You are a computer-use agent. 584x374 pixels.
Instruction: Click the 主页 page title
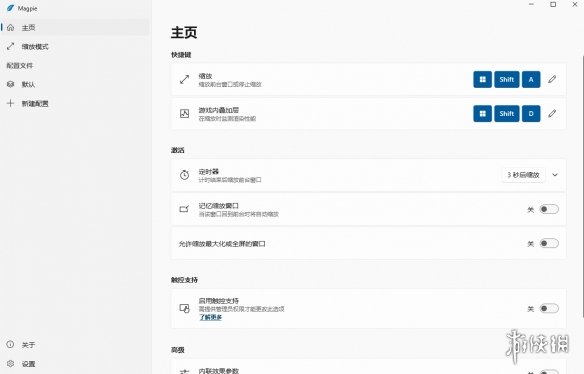184,32
